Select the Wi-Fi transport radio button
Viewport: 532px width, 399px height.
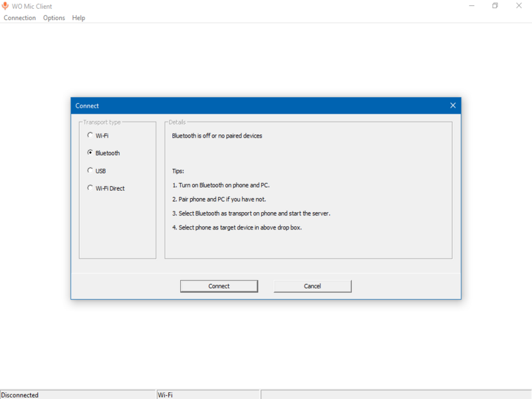click(x=90, y=135)
